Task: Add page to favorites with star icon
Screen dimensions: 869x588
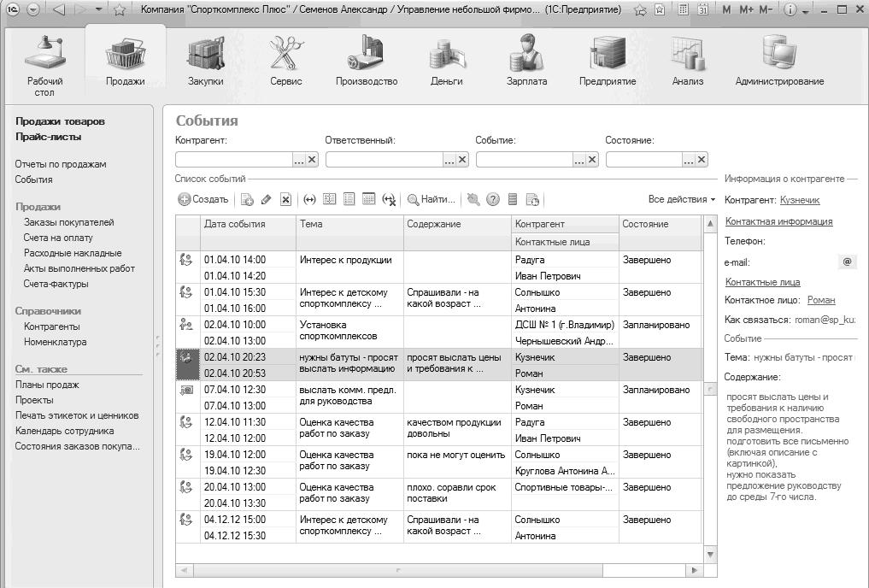Action: tap(120, 10)
